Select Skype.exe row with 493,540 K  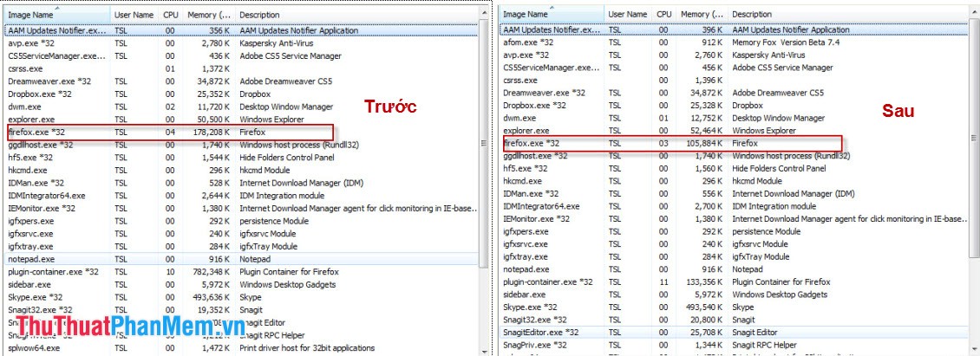735,307
